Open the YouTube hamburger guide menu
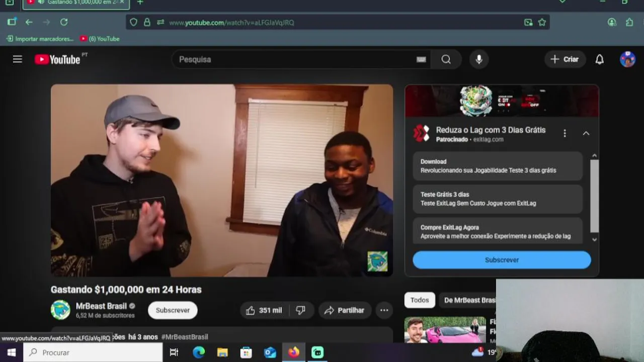 pyautogui.click(x=18, y=59)
